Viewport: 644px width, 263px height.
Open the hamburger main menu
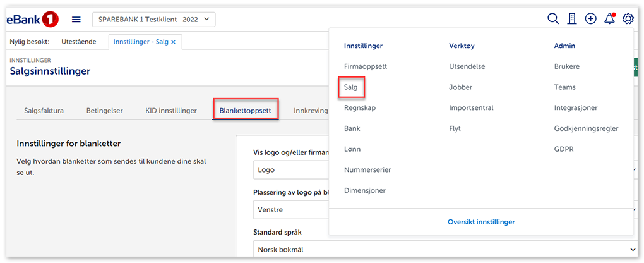76,20
